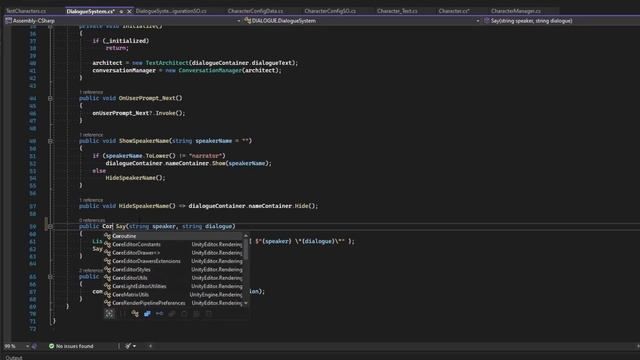Click the class icon beside Coroutine

click(107, 236)
